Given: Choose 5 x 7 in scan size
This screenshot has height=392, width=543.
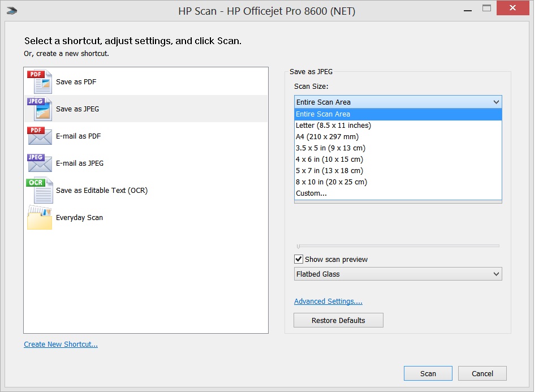Looking at the screenshot, I should point(398,171).
